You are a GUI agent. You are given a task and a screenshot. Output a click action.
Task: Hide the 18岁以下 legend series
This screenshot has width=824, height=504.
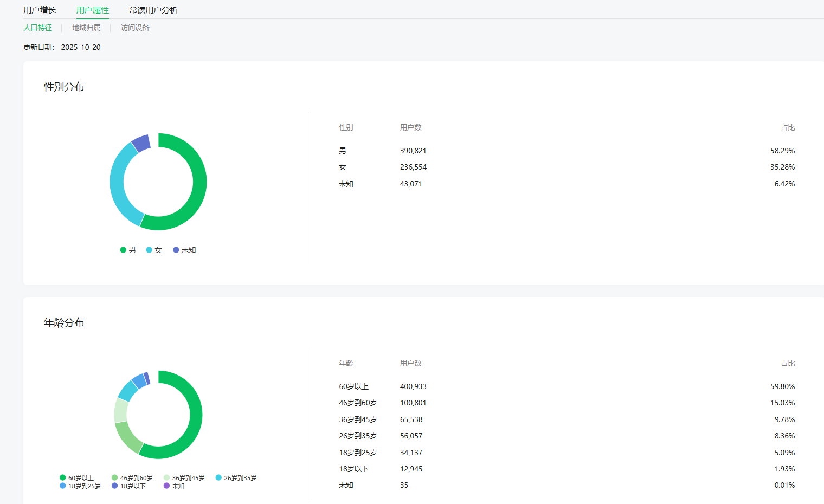click(x=128, y=486)
